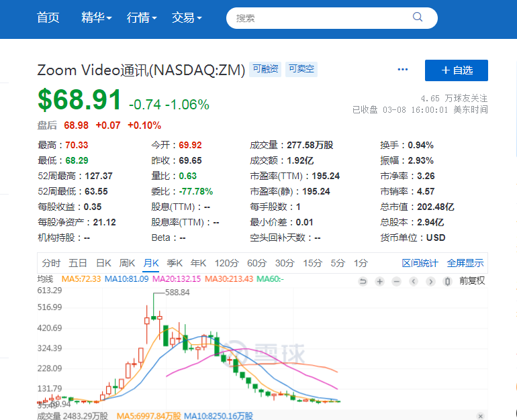Click the 自选 add to watchlist button
Screen dimensions: 517x420
[457, 70]
